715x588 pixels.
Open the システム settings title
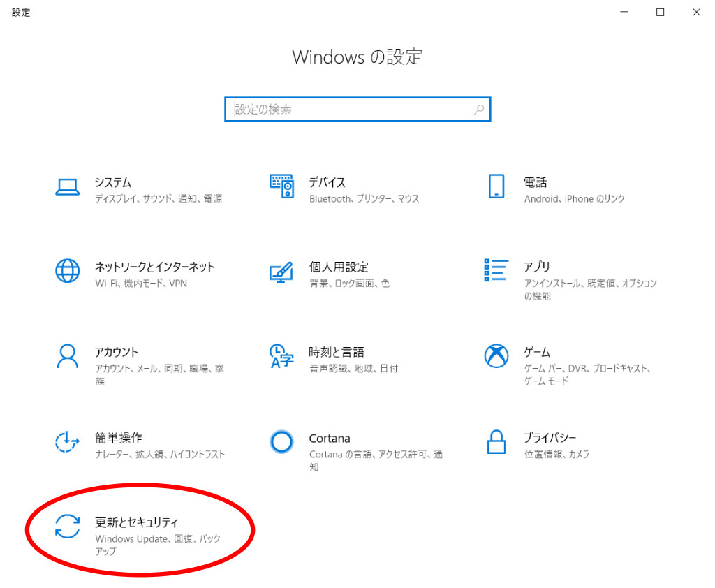click(x=113, y=182)
